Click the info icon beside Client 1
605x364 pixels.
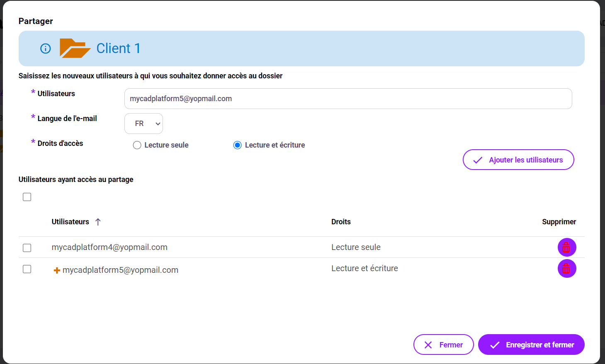(46, 49)
